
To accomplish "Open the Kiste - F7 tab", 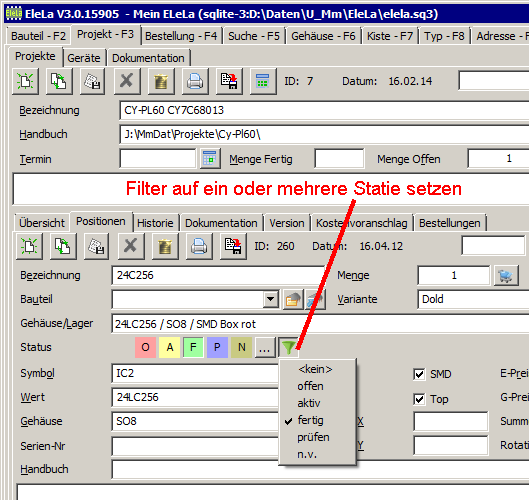I will [x=390, y=36].
